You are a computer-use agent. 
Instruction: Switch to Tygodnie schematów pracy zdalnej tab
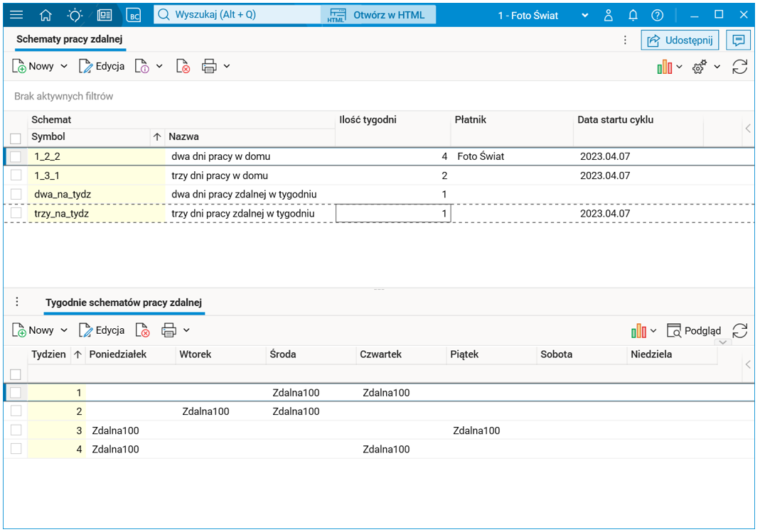(124, 303)
